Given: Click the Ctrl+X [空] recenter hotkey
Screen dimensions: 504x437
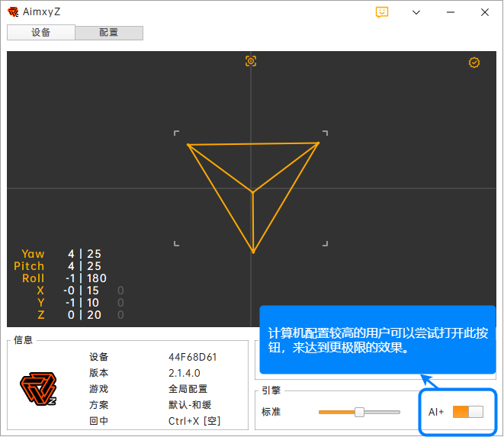Looking at the screenshot, I should point(194,421).
